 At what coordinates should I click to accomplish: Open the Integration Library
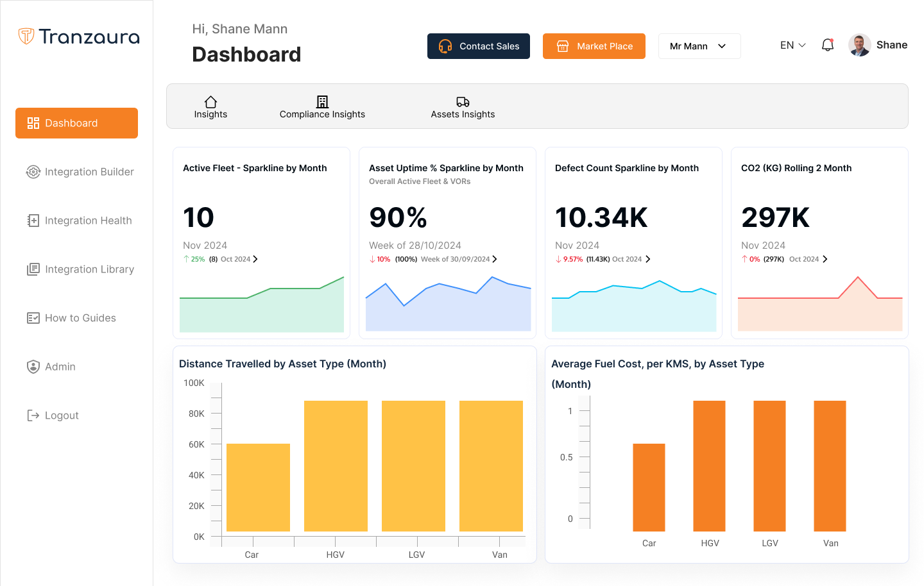click(x=33, y=269)
